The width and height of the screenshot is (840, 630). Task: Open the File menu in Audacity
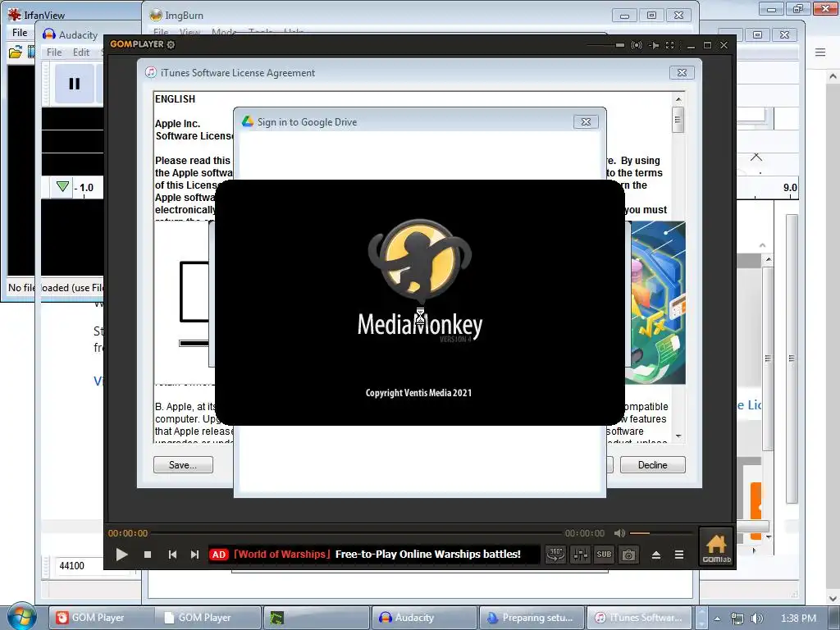coord(54,52)
